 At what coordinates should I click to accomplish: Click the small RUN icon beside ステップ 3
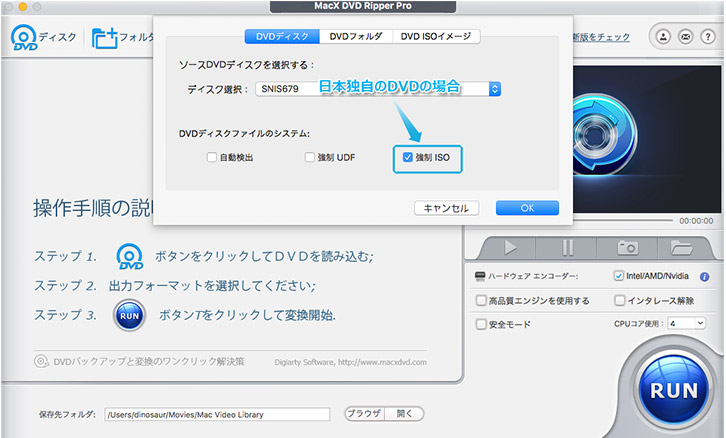point(130,316)
